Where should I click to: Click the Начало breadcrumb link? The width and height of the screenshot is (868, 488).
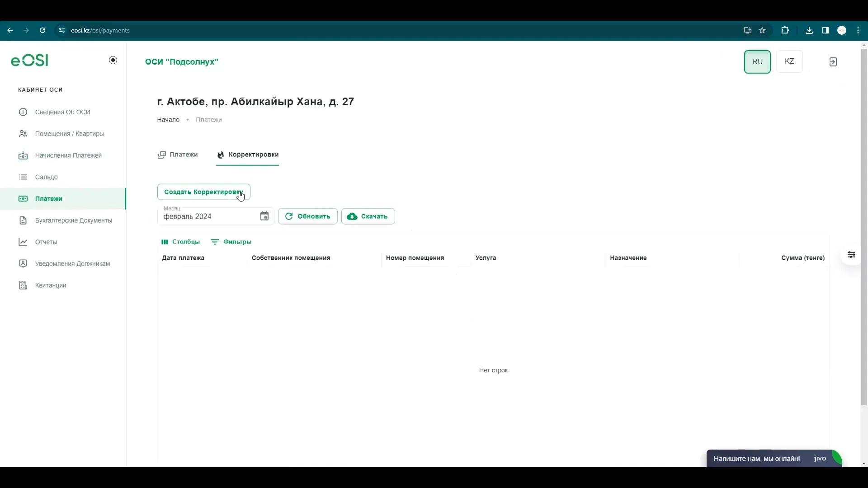pos(168,120)
